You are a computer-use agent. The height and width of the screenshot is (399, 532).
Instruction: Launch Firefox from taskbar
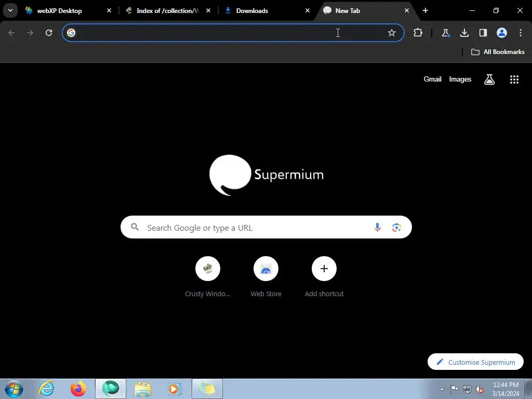78,389
